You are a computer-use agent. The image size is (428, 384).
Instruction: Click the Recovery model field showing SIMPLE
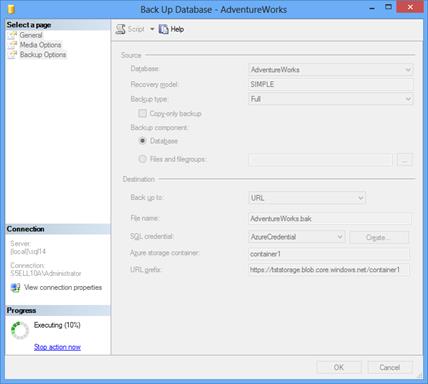coord(331,84)
